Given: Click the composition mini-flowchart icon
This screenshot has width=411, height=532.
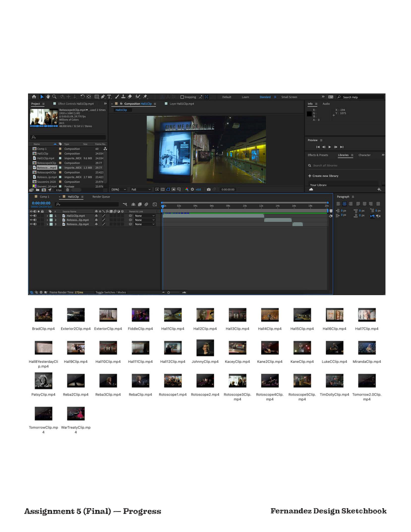Looking at the screenshot, I should coord(125,204).
